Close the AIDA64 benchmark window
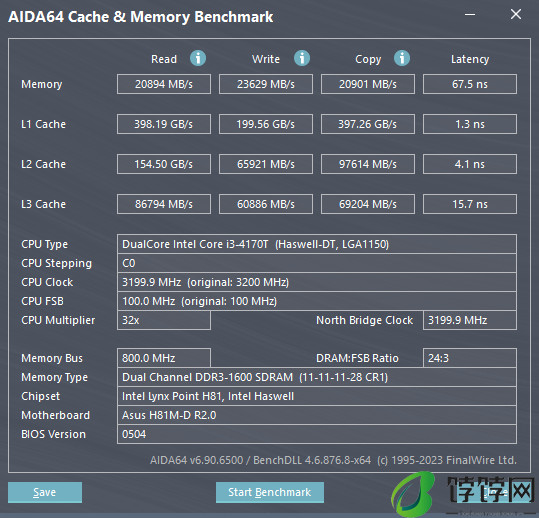The width and height of the screenshot is (539, 518). 516,14
